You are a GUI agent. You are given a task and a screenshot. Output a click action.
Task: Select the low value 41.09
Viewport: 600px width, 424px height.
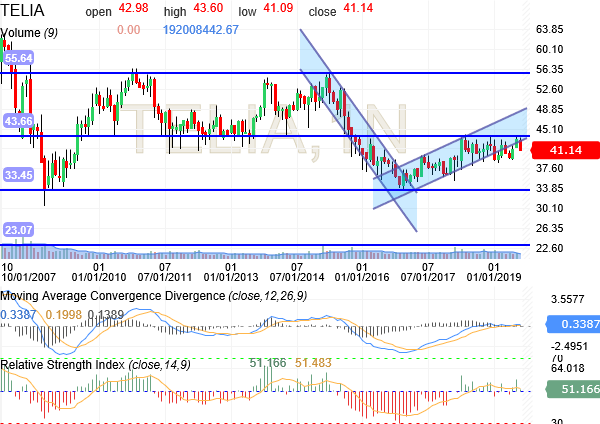click(x=278, y=8)
